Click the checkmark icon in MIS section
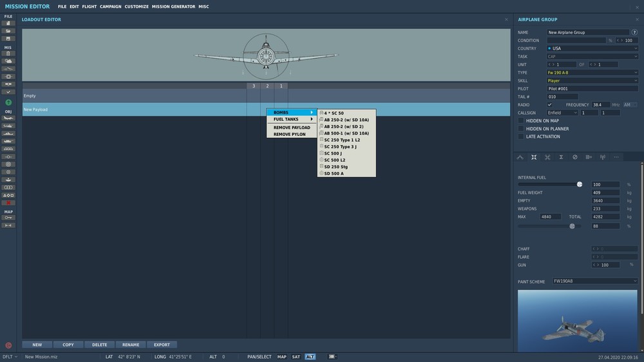Screen dimensions: 644x362 [x=8, y=92]
